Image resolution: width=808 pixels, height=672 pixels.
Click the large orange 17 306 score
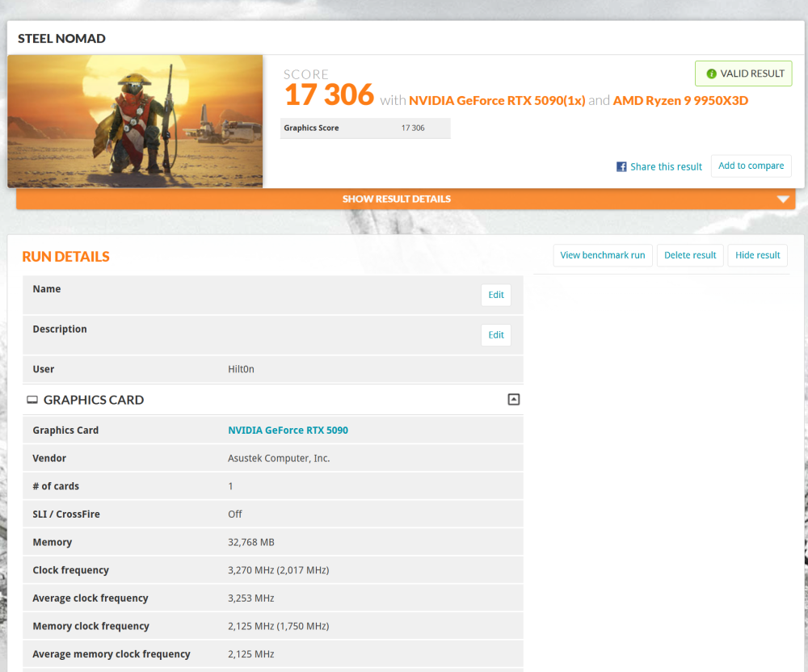click(x=329, y=95)
